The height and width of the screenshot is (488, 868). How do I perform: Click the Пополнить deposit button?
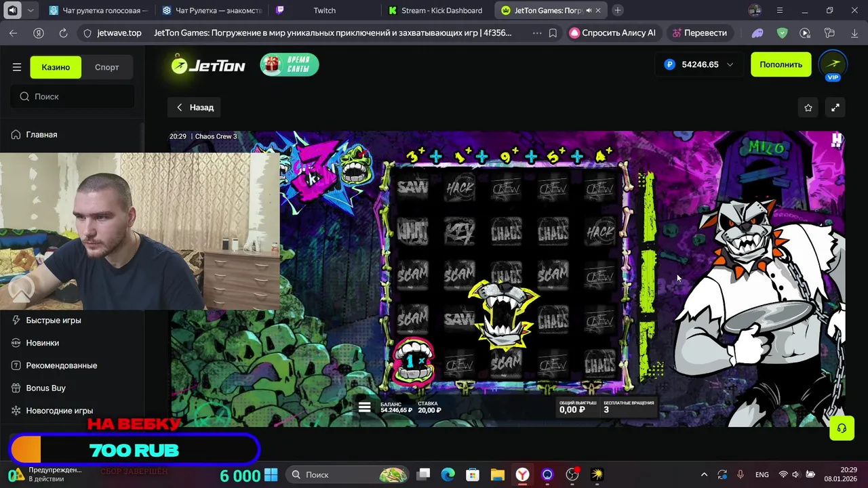tap(781, 64)
